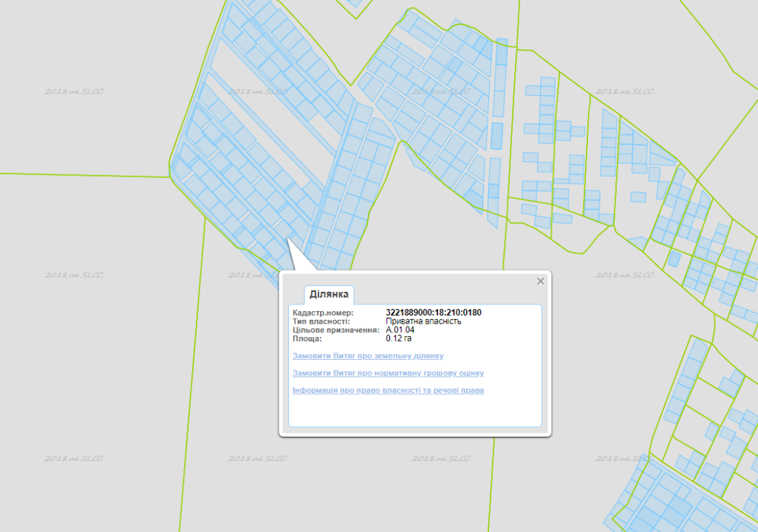Image resolution: width=758 pixels, height=532 pixels.
Task: Click cadastral number 3221889000:18:210:0180
Action: click(x=433, y=313)
